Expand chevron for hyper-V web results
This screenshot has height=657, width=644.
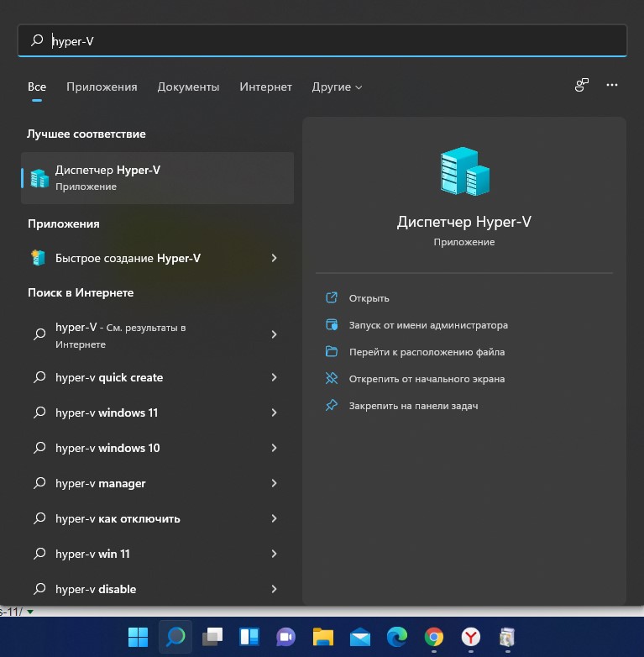click(x=274, y=334)
